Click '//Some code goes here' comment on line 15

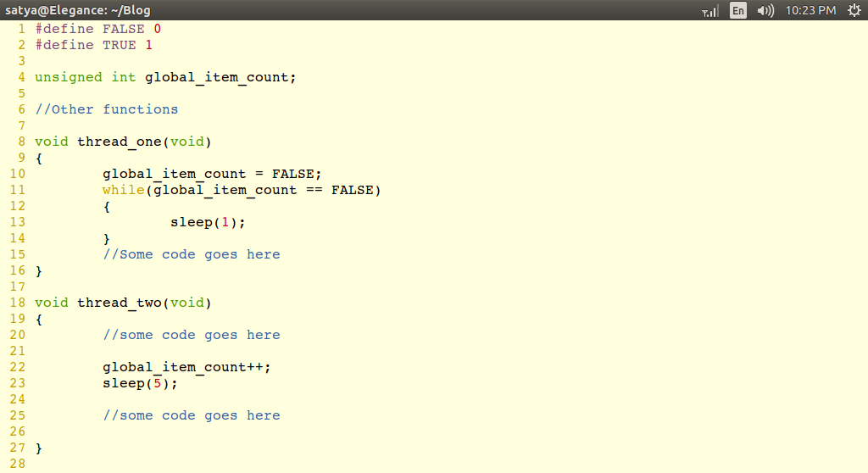[x=191, y=254]
